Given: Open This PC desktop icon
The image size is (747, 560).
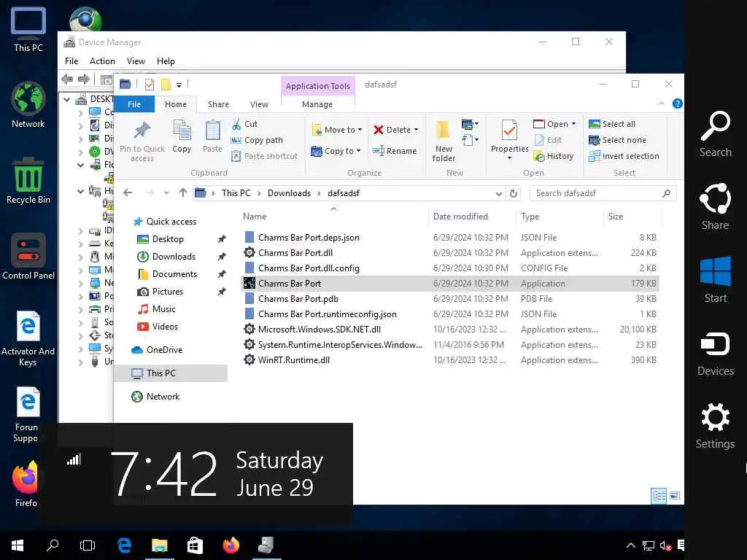Looking at the screenshot, I should click(x=28, y=29).
